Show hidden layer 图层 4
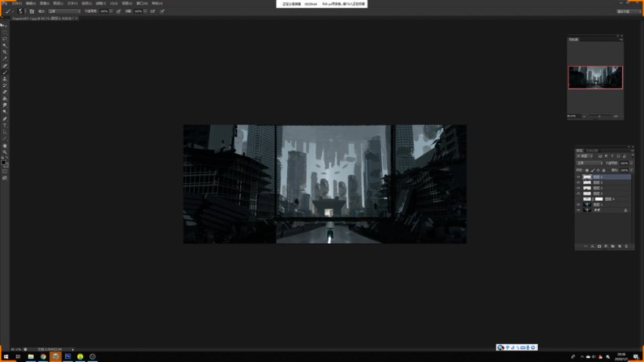 (x=578, y=199)
